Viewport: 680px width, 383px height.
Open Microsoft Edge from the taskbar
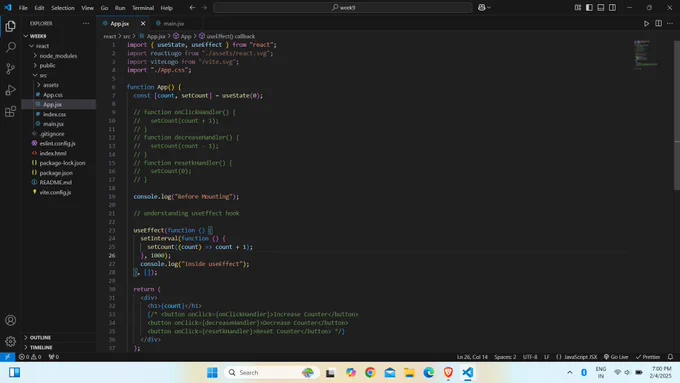[x=428, y=373]
